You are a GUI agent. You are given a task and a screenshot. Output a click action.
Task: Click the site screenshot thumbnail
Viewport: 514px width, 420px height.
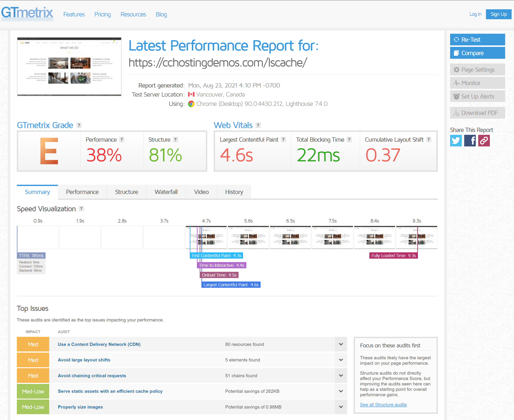point(69,67)
